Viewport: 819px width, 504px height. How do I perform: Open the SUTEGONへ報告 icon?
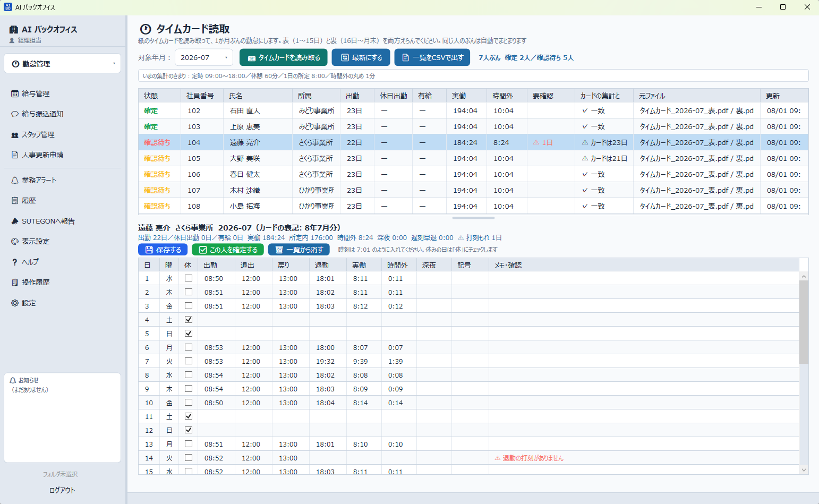[x=15, y=221]
